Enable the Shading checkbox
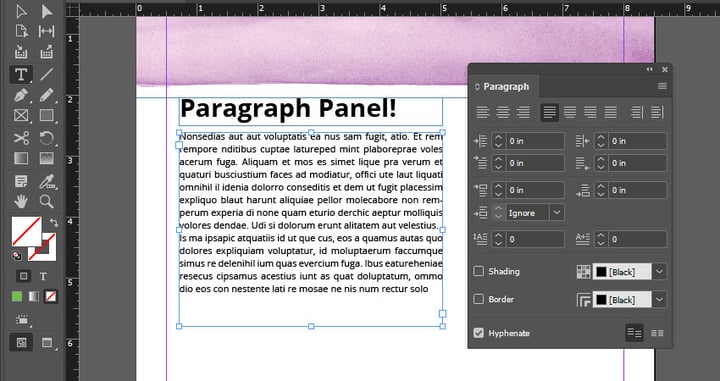Screen dimensions: 720x381 [x=478, y=271]
